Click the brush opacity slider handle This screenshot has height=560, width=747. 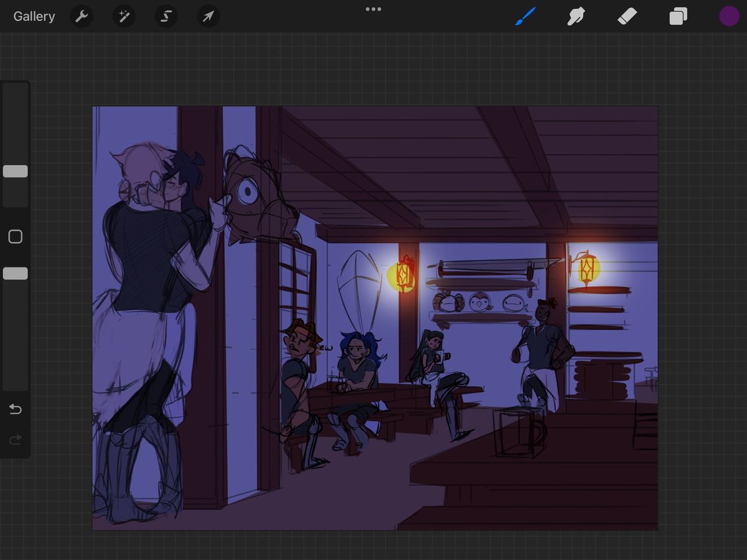(x=15, y=273)
